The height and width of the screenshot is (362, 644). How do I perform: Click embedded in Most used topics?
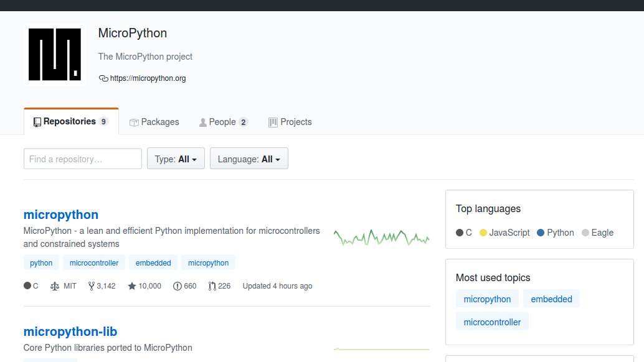click(x=551, y=299)
